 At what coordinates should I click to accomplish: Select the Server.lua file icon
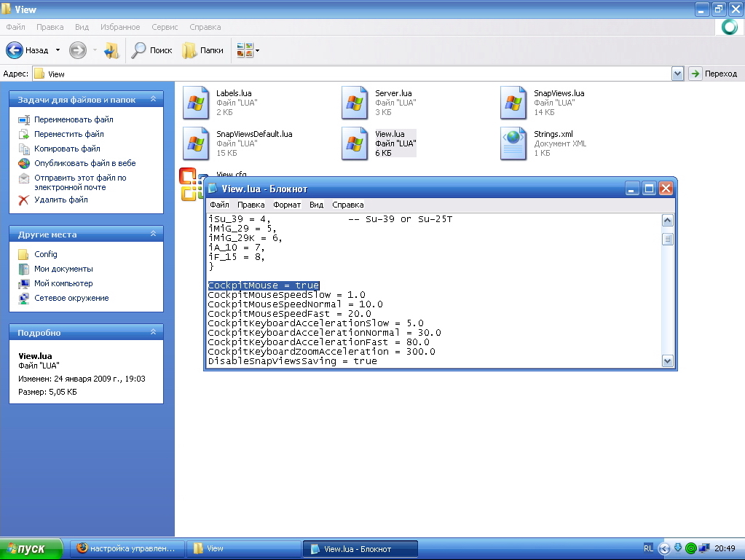point(355,103)
